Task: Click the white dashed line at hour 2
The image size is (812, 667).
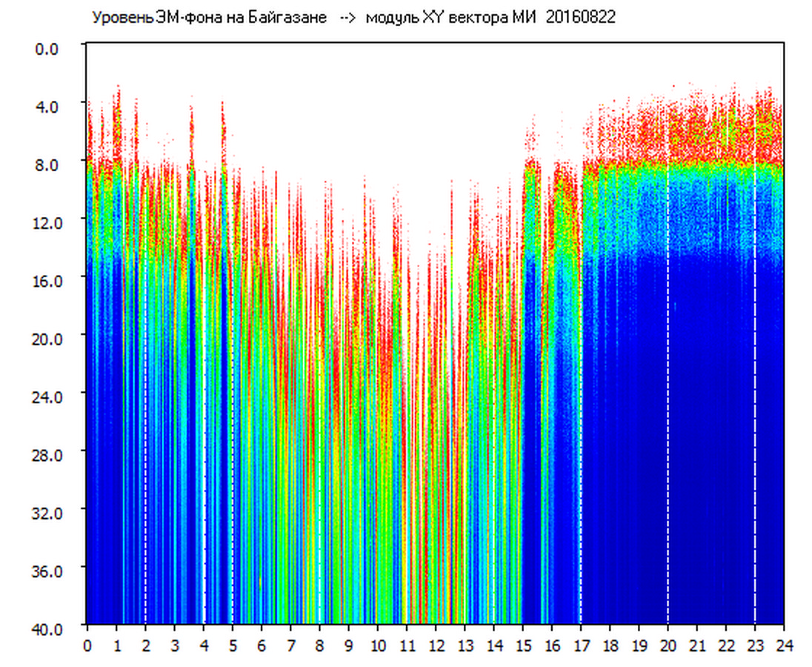Action: click(x=145, y=445)
